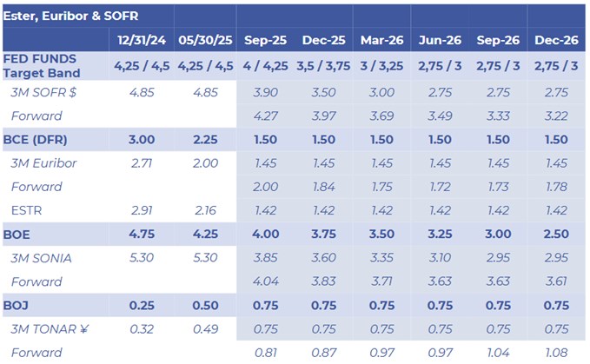Viewport: 590px width, 364px height.
Task: Select the 12/31/24 column header
Action: tap(145, 40)
